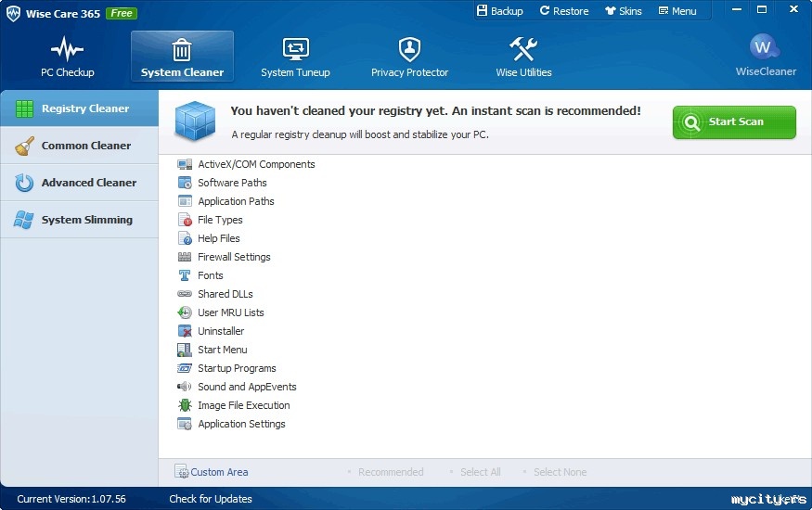Screen dimensions: 812x510
Task: Click the Select All link
Action: point(481,472)
